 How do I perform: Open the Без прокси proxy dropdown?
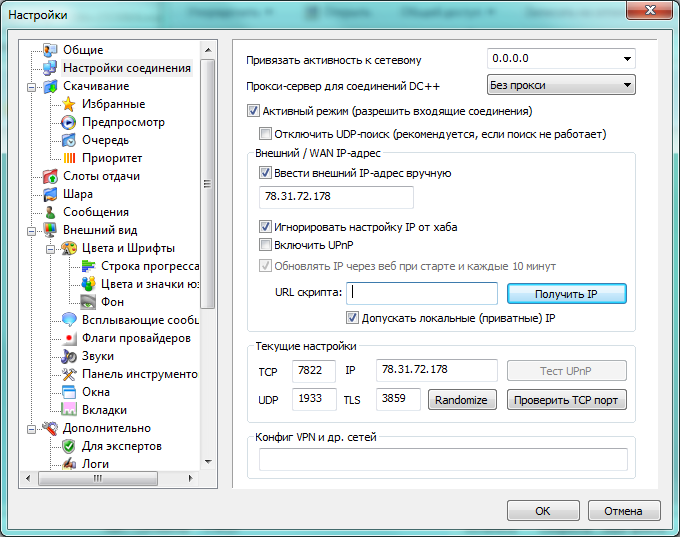[627, 85]
